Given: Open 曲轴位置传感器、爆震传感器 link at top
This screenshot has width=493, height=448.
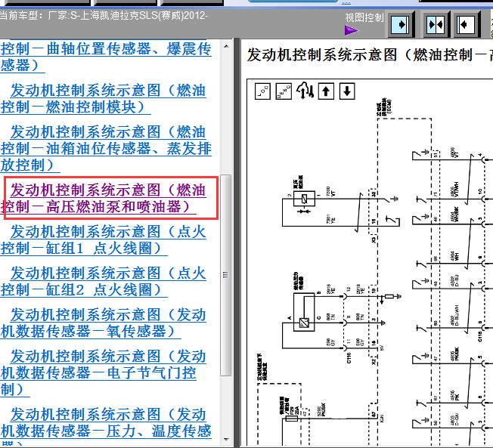Looking at the screenshot, I should point(106,57).
